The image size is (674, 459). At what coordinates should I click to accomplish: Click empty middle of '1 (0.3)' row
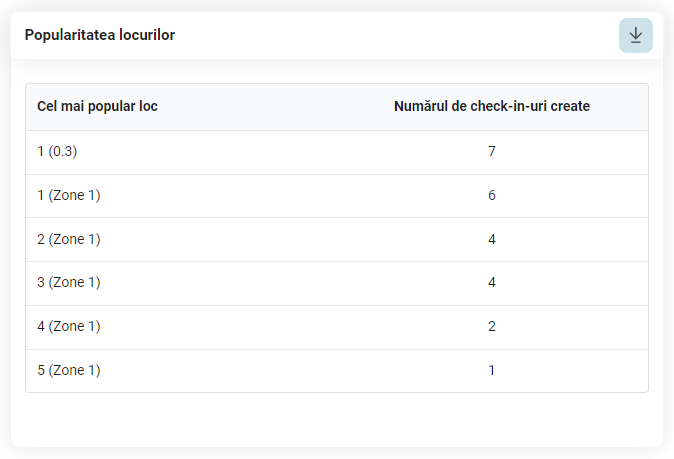click(x=258, y=152)
